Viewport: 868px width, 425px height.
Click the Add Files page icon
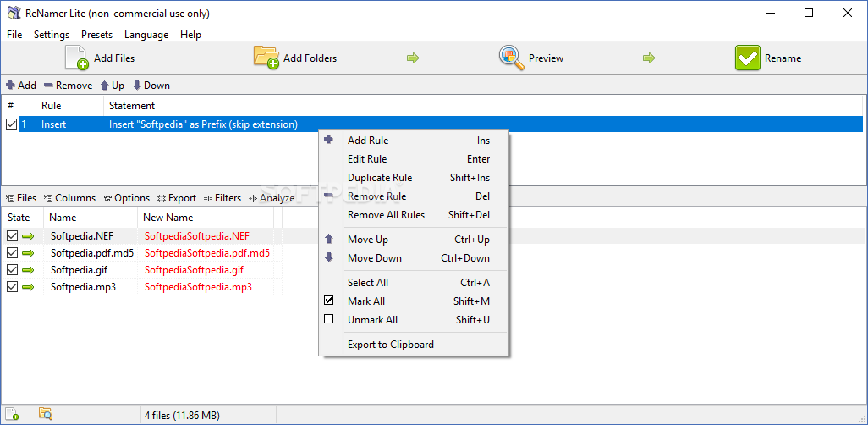point(77,58)
